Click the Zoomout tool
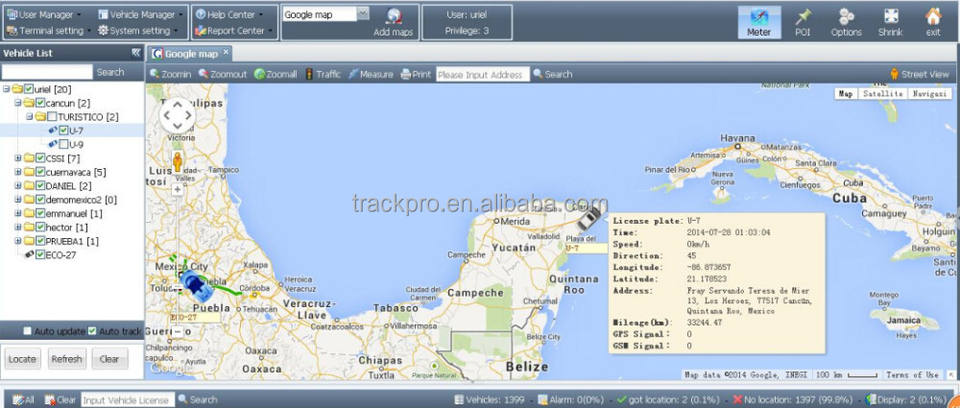 pyautogui.click(x=222, y=74)
